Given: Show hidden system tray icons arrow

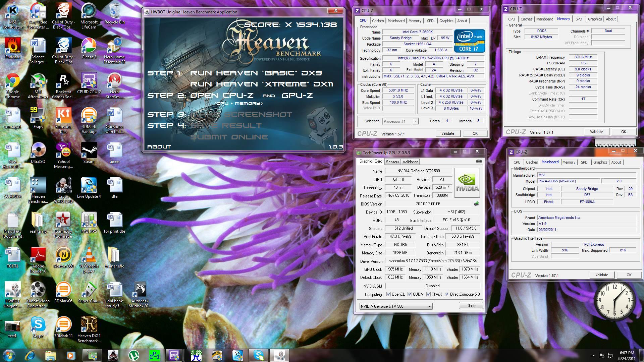Looking at the screenshot, I should tap(594, 356).
